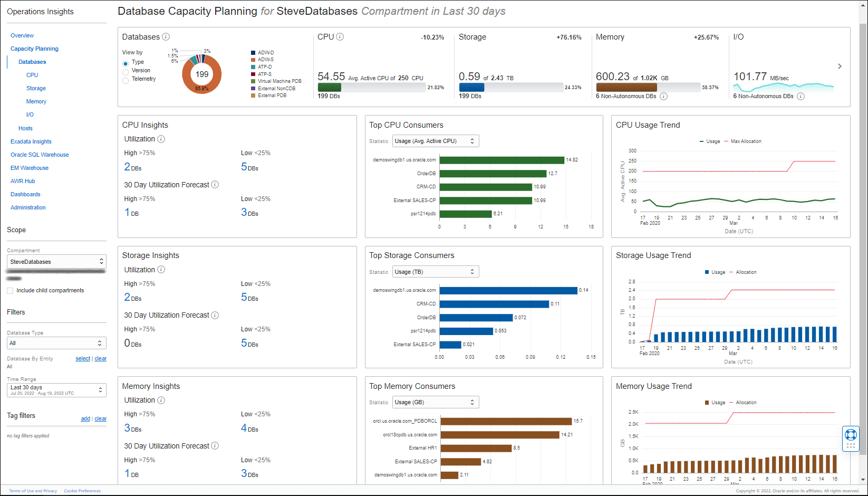
Task: Open Capacity Planning in the sidebar
Action: pos(34,49)
